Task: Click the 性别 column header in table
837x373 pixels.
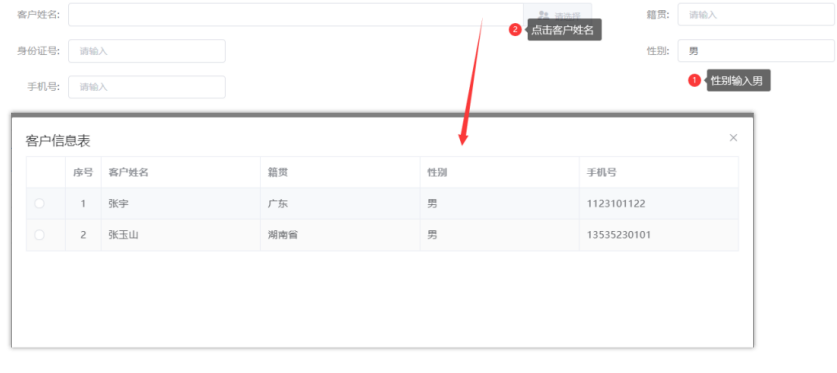Action: (x=500, y=172)
